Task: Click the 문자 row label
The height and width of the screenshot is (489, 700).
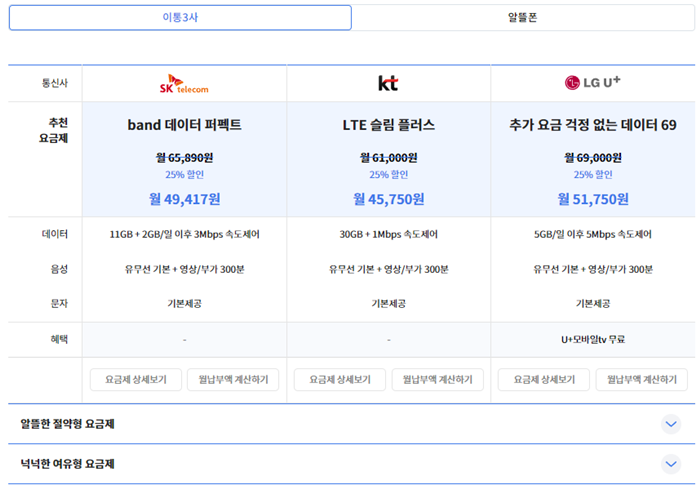Action: coord(59,304)
